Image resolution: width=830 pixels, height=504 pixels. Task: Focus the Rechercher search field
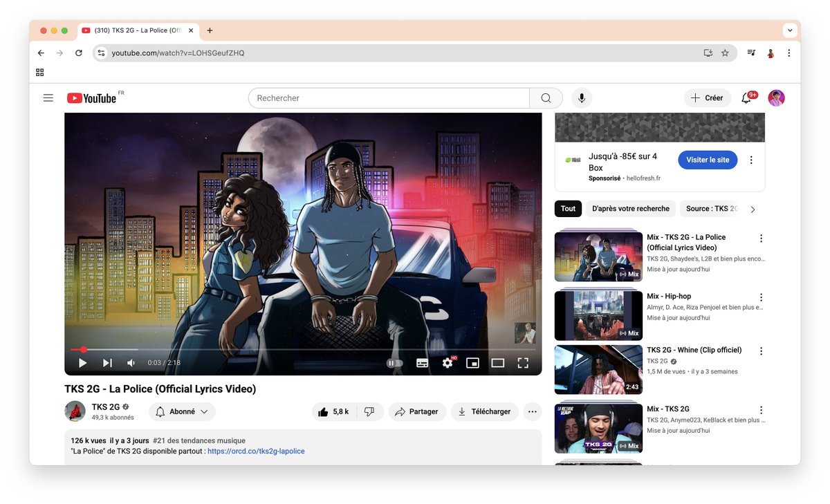(389, 98)
